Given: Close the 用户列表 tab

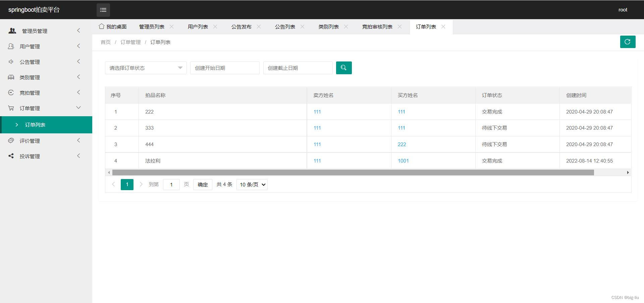Looking at the screenshot, I should pos(215,27).
